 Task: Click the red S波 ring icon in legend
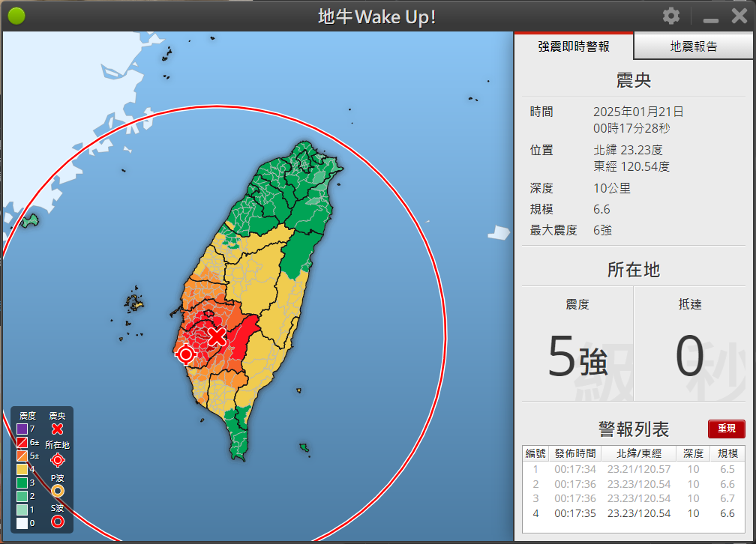click(x=57, y=522)
